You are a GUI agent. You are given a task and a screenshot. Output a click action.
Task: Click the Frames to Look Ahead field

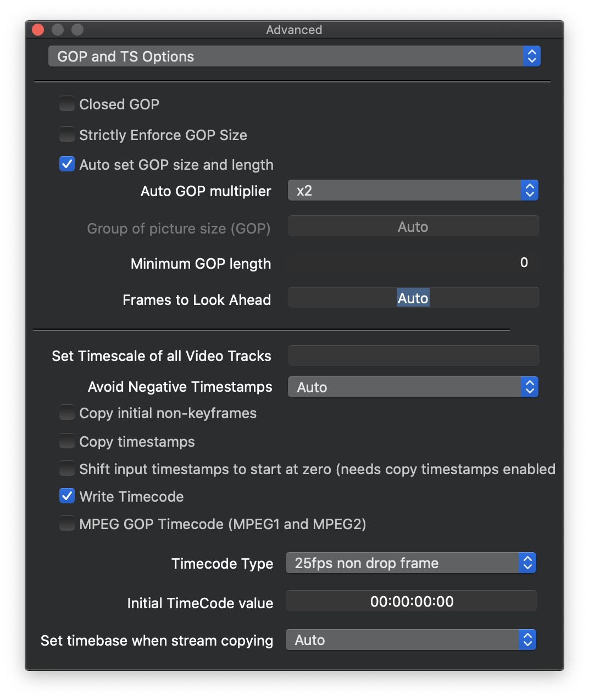pos(413,298)
